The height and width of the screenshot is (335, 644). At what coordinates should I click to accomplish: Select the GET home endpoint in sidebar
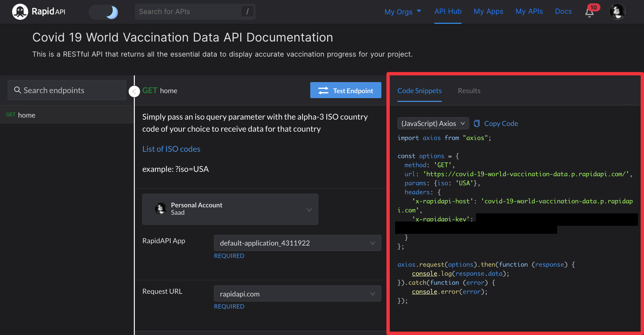[x=67, y=115]
